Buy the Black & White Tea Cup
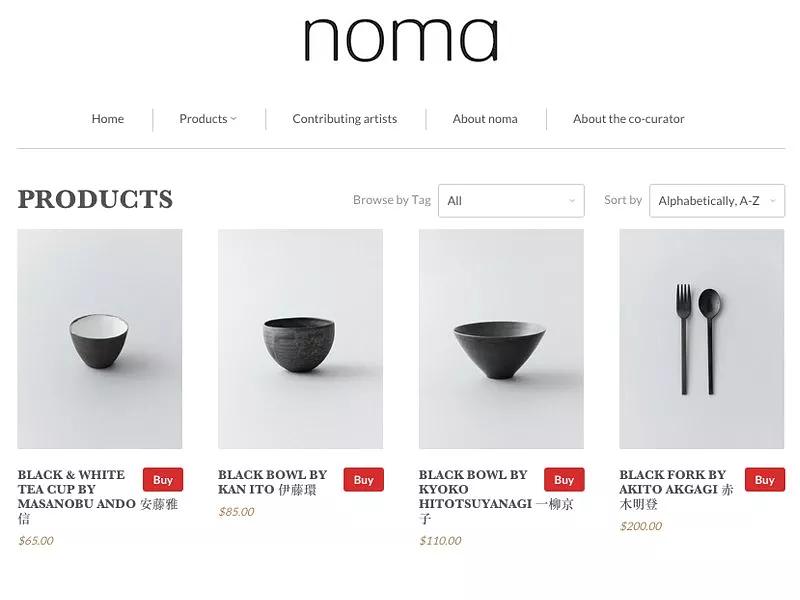 pyautogui.click(x=163, y=479)
